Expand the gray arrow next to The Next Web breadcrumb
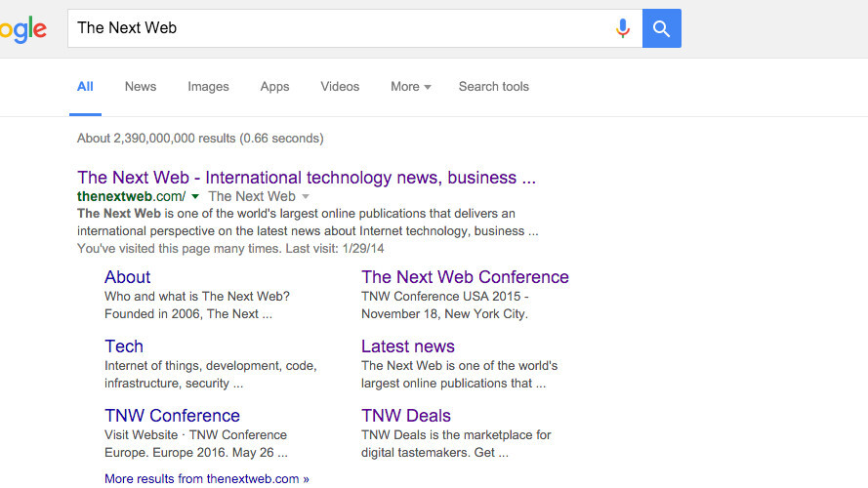 click(306, 197)
